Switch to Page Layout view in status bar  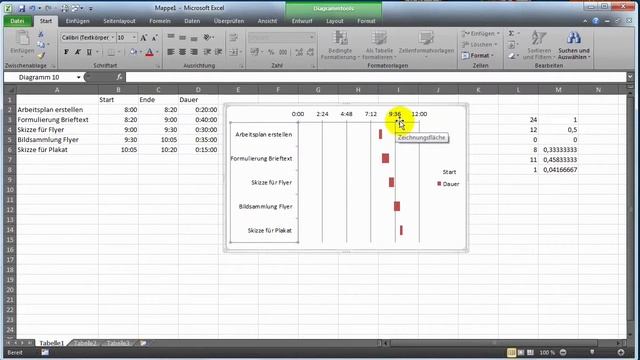pos(521,352)
